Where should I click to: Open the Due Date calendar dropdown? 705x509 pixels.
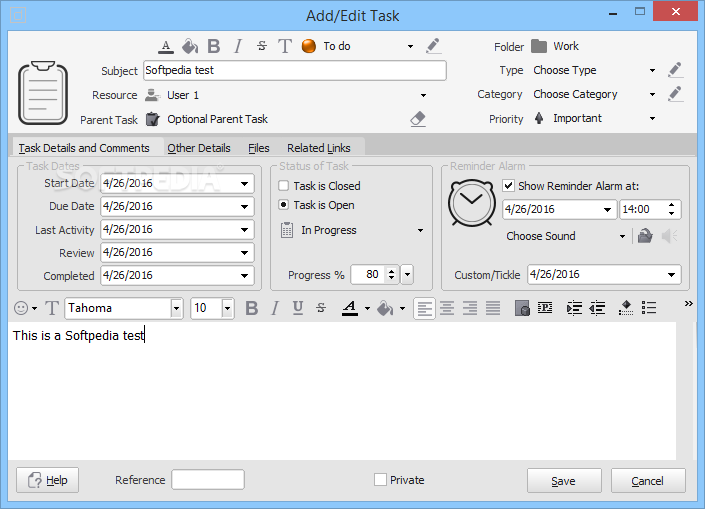(244, 207)
